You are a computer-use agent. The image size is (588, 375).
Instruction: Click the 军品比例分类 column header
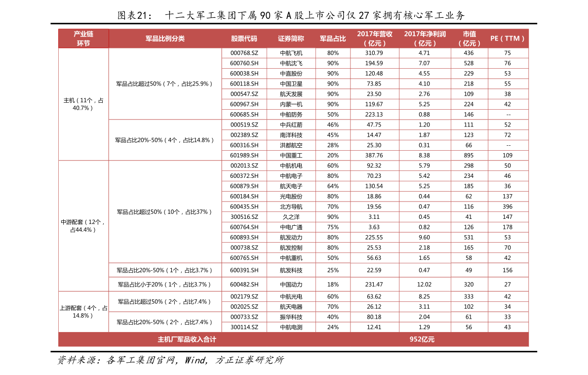coord(165,39)
